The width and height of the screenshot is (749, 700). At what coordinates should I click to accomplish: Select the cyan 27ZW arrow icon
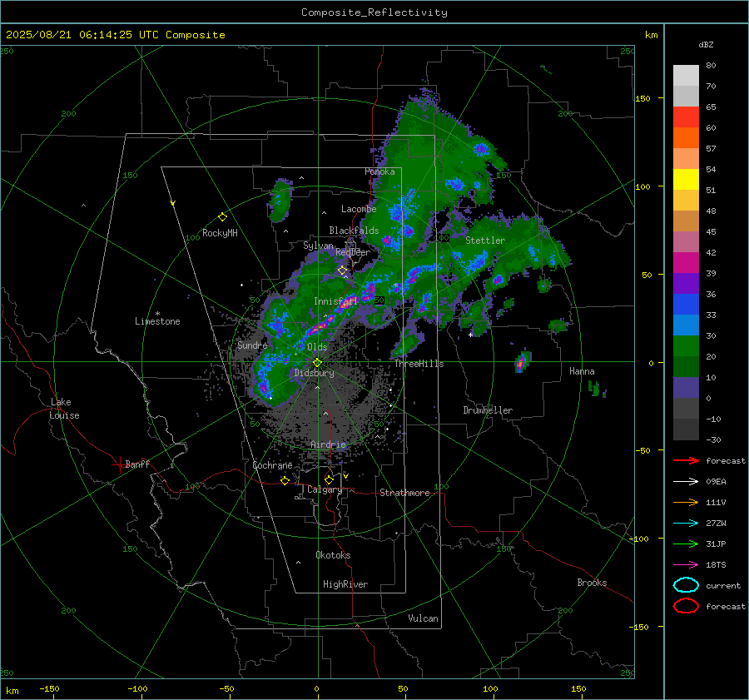pos(686,524)
